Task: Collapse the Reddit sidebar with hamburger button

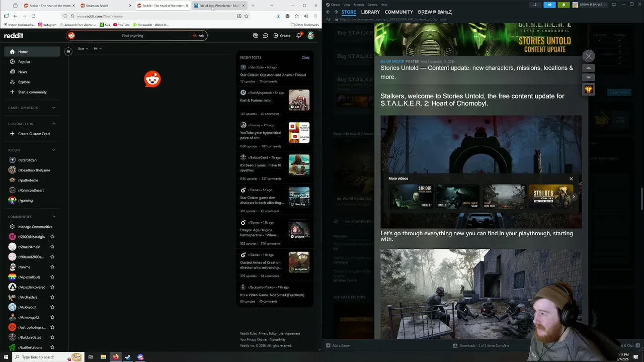Action: (68, 51)
